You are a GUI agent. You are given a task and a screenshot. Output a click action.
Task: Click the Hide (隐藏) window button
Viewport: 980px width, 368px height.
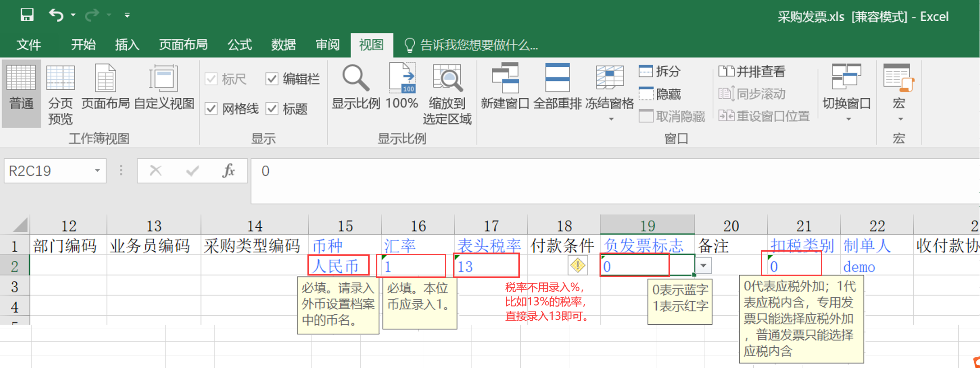tap(659, 94)
